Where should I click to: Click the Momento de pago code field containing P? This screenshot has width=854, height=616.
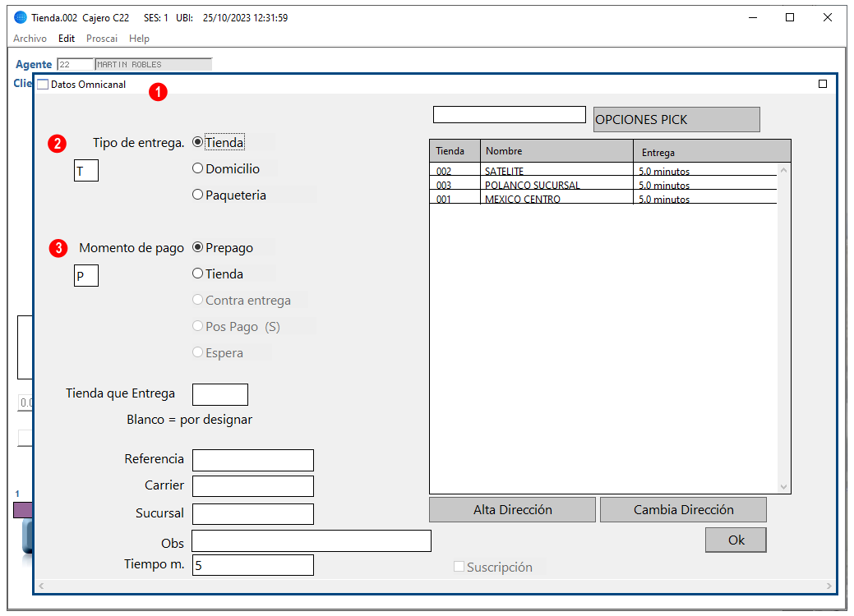pyautogui.click(x=86, y=275)
